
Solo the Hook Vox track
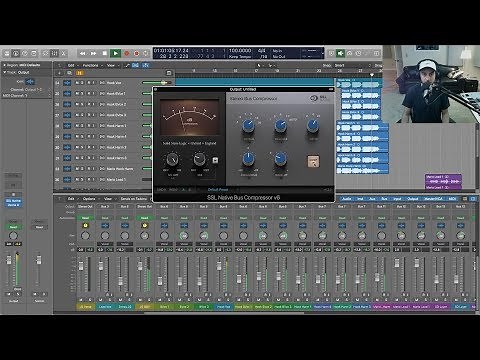pos(82,83)
